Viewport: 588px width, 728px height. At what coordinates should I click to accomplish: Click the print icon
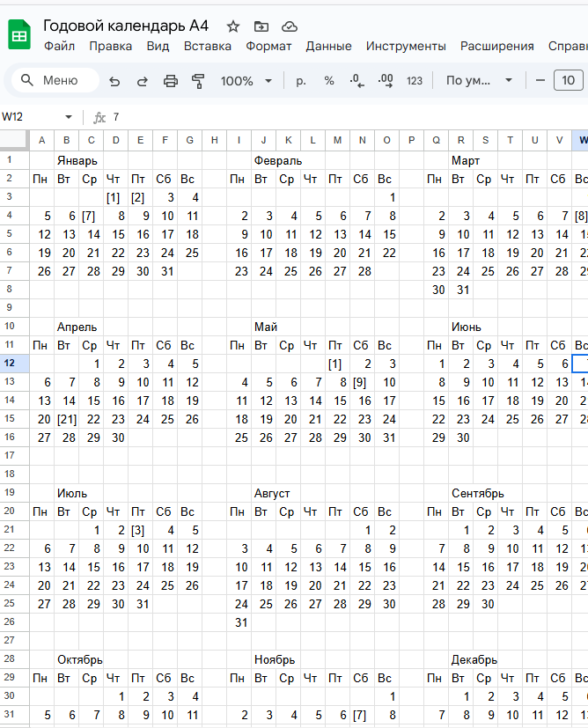pyautogui.click(x=171, y=81)
